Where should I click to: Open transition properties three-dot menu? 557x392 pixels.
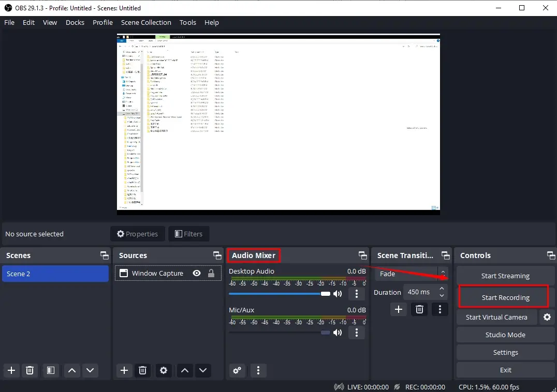click(x=440, y=309)
